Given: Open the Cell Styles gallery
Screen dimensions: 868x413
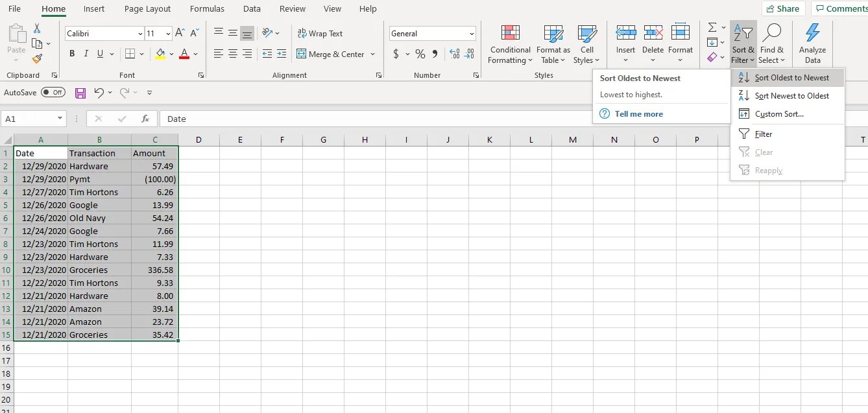Looking at the screenshot, I should (587, 43).
